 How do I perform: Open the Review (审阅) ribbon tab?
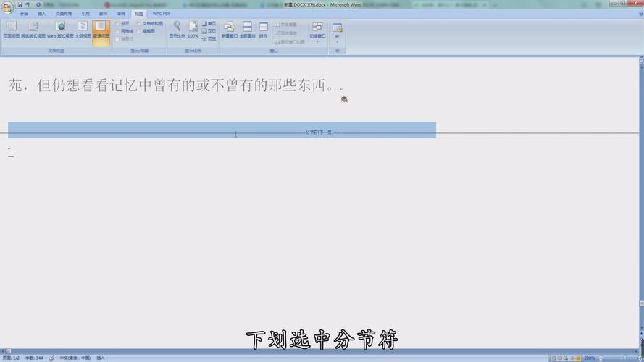(121, 14)
